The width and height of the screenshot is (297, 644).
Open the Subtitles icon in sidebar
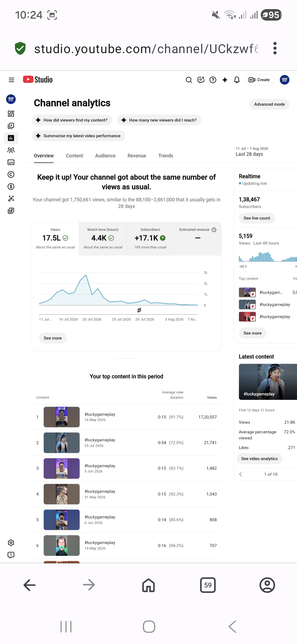point(11,162)
